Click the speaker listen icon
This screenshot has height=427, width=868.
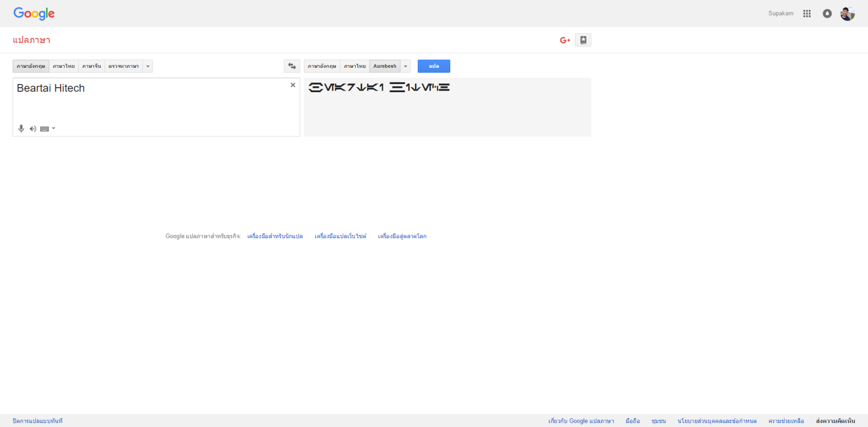[33, 128]
